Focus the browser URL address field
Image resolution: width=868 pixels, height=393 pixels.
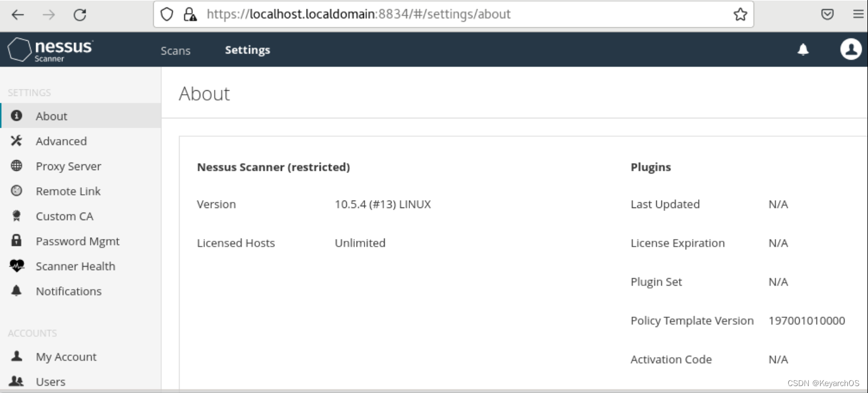click(x=454, y=14)
